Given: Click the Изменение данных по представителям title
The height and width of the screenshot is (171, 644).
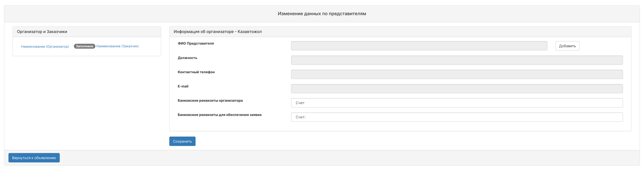Looking at the screenshot, I should (322, 14).
